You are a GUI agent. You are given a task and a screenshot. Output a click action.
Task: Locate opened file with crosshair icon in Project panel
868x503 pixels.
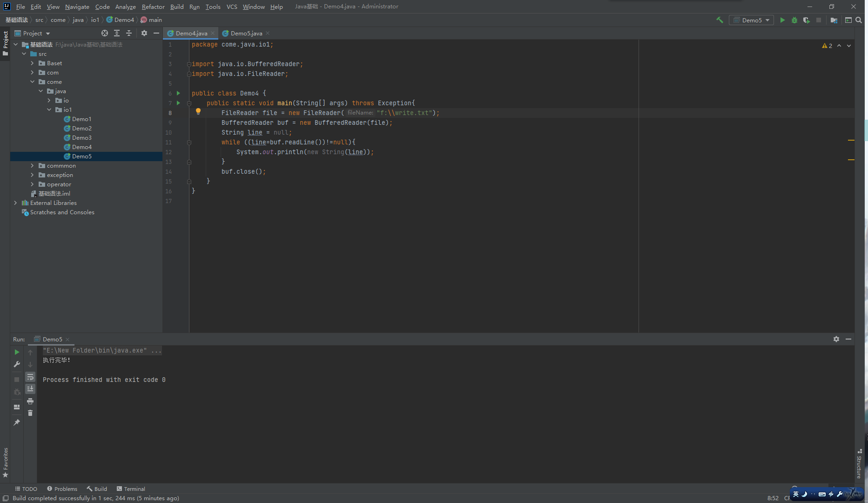[105, 33]
